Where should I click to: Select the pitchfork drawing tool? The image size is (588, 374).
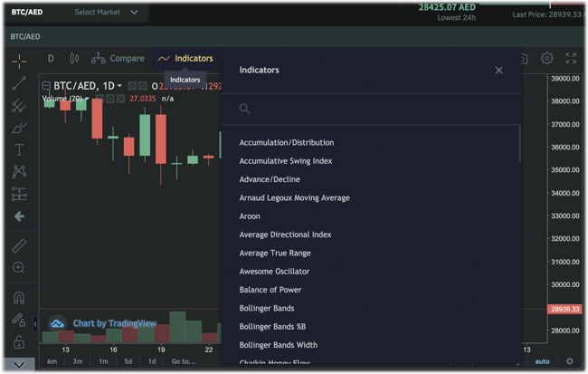(x=19, y=106)
